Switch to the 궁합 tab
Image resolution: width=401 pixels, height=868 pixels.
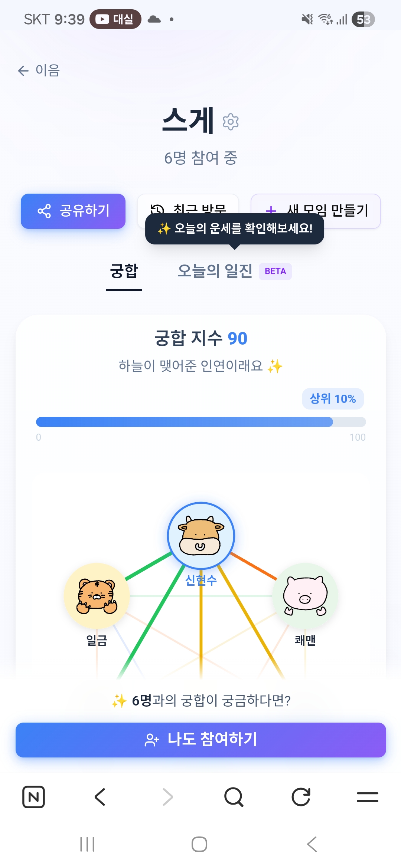124,271
